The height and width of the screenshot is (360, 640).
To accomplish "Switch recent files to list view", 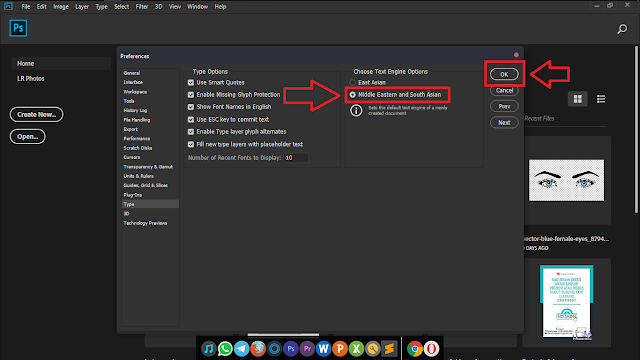I will (601, 99).
